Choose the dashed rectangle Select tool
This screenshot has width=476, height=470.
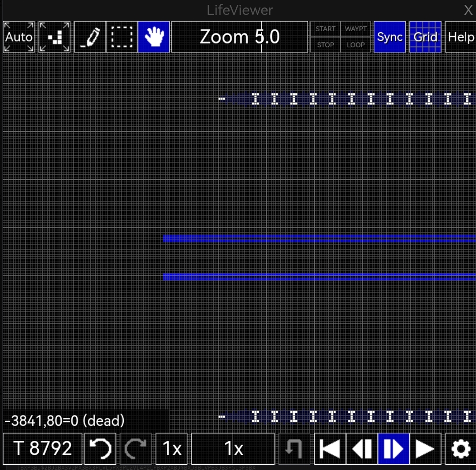pos(122,37)
